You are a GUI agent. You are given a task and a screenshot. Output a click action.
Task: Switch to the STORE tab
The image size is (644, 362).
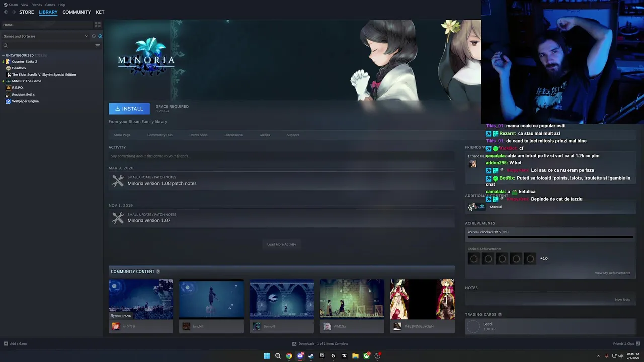(x=27, y=12)
